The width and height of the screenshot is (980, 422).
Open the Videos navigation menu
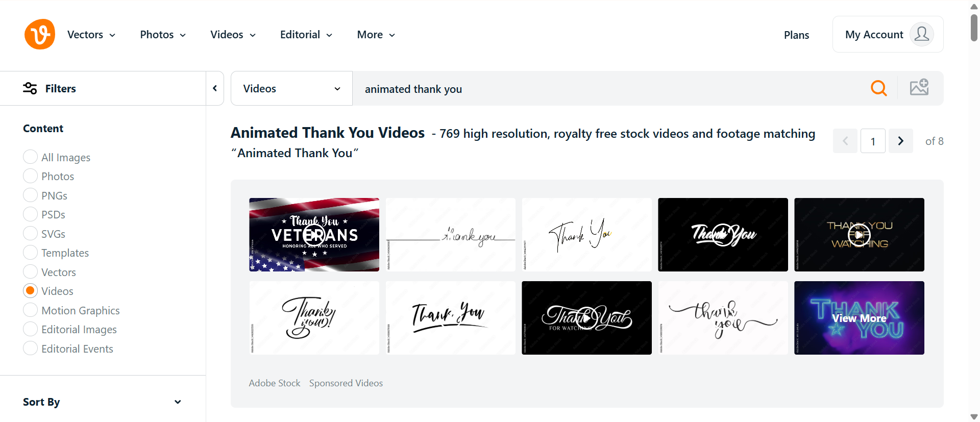click(x=233, y=35)
